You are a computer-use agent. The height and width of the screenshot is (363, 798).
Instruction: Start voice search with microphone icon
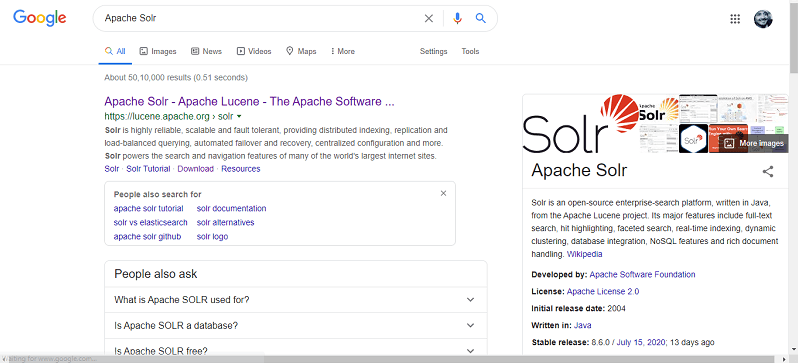[457, 18]
